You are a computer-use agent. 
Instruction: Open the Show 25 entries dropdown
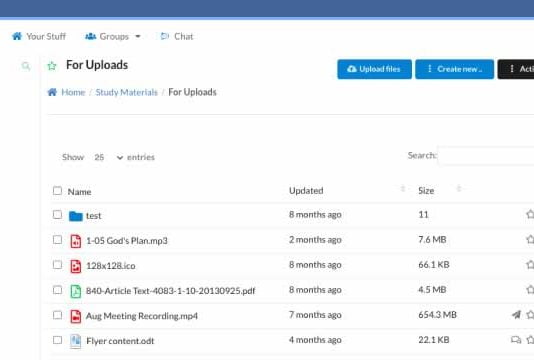[x=108, y=157]
